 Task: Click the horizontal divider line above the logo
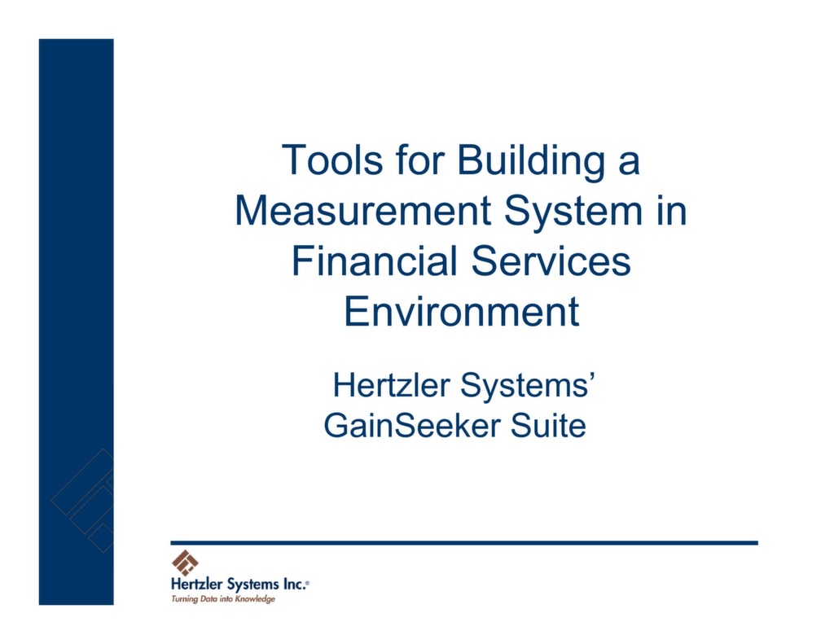click(464, 540)
